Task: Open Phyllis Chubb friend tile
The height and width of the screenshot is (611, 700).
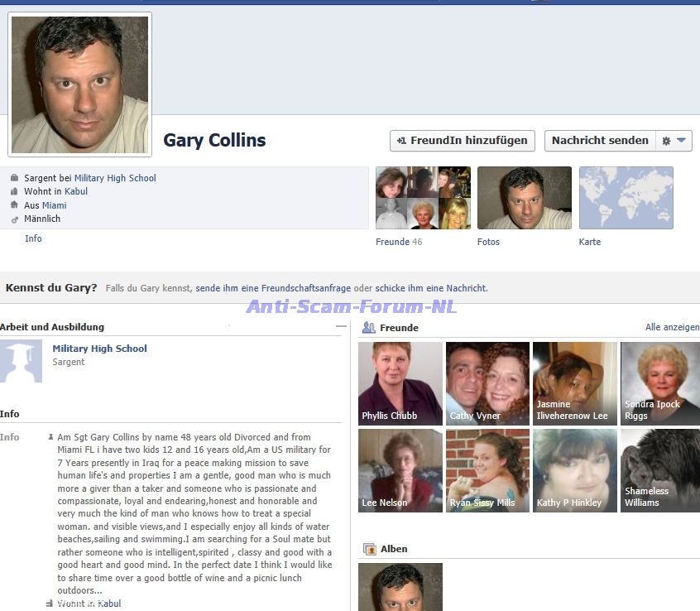Action: [x=400, y=383]
